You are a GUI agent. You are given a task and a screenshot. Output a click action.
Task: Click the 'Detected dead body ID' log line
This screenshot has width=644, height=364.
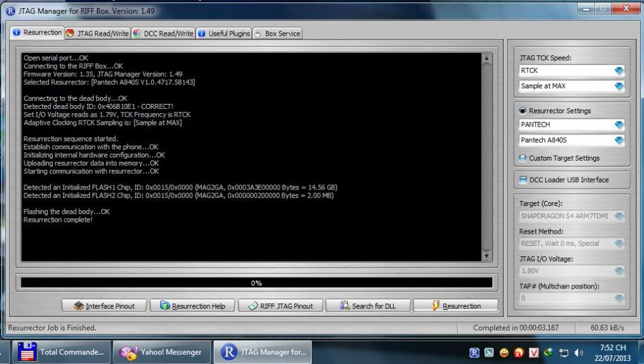point(98,106)
